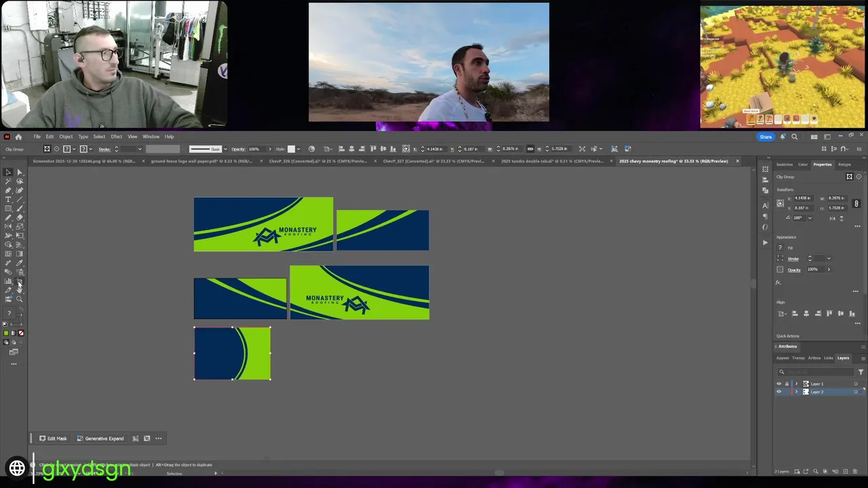Toggle visibility eye of Layer 1
868x488 pixels.
[x=778, y=384]
